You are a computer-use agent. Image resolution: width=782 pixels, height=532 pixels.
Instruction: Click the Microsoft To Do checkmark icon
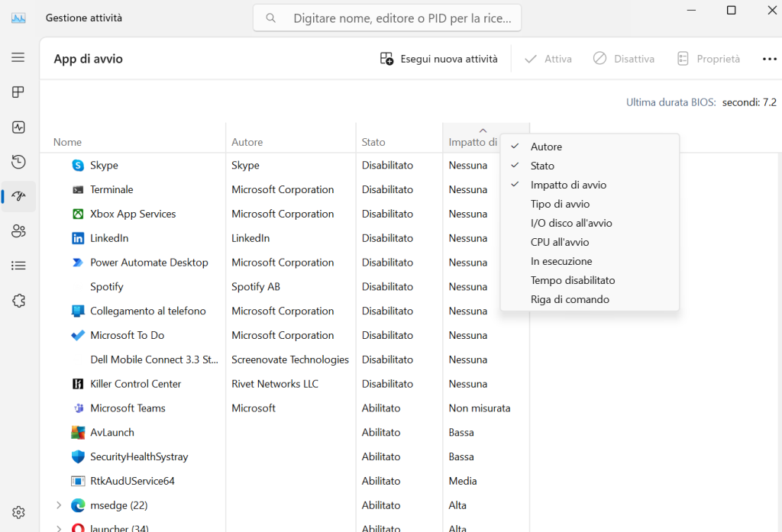tap(78, 335)
